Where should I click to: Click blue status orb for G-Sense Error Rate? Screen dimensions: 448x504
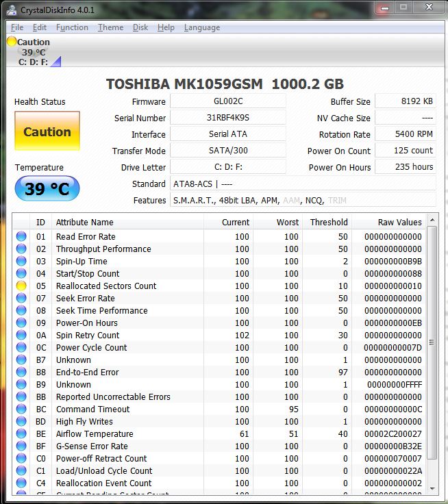21,446
